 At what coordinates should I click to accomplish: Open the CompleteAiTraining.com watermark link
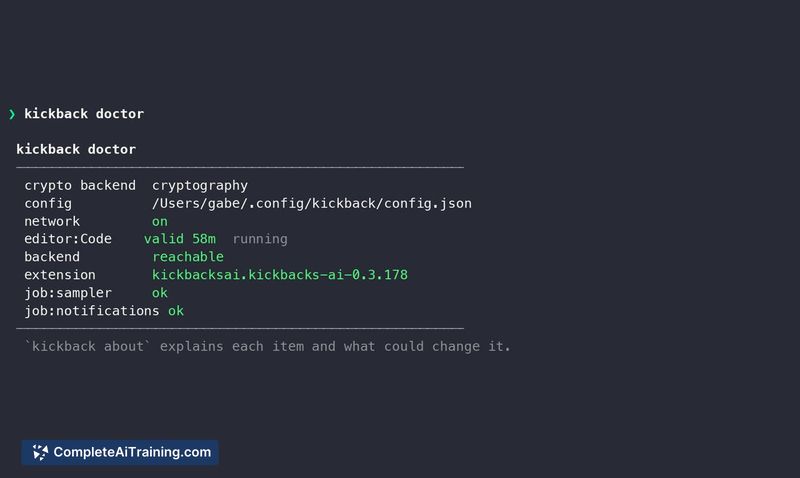120,452
